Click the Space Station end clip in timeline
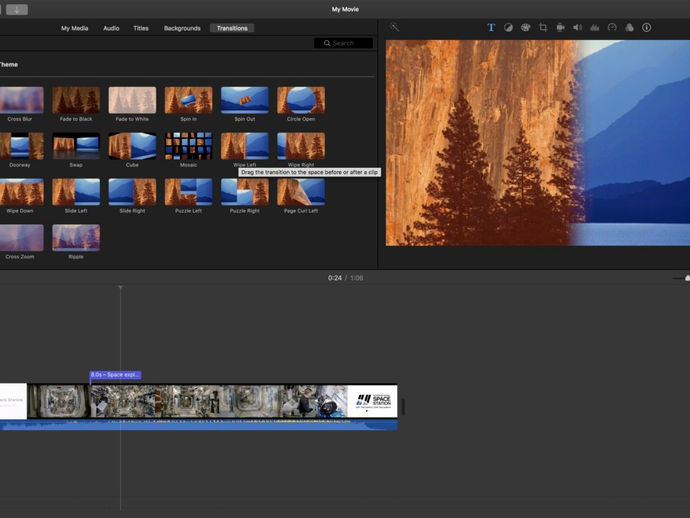Viewport: 690px width, 518px height. 372,401
